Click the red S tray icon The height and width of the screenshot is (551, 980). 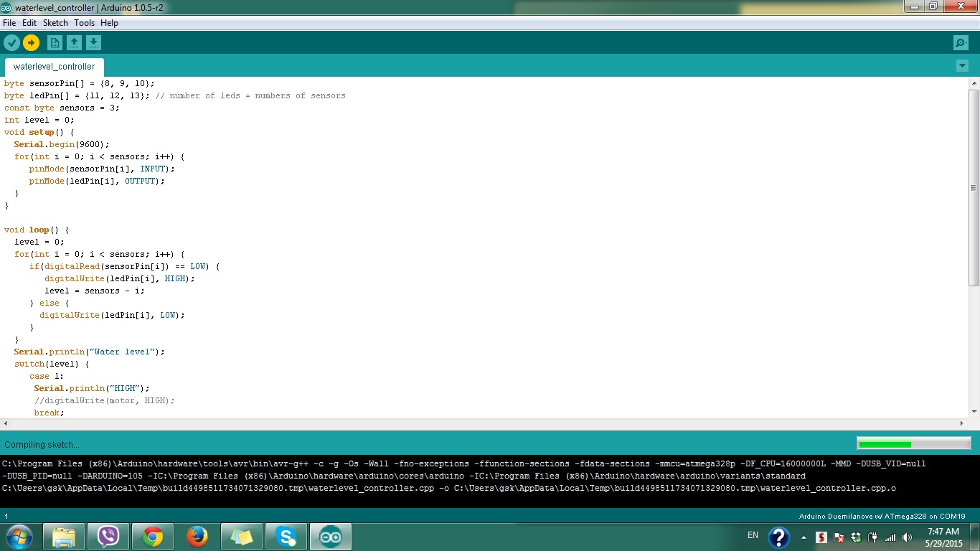(x=821, y=537)
